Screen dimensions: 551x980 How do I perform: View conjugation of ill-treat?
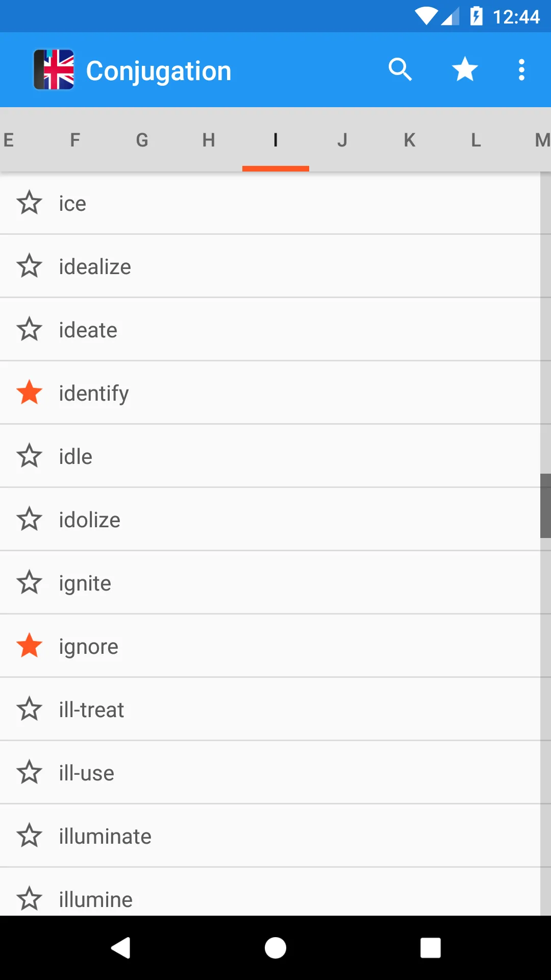(x=92, y=709)
